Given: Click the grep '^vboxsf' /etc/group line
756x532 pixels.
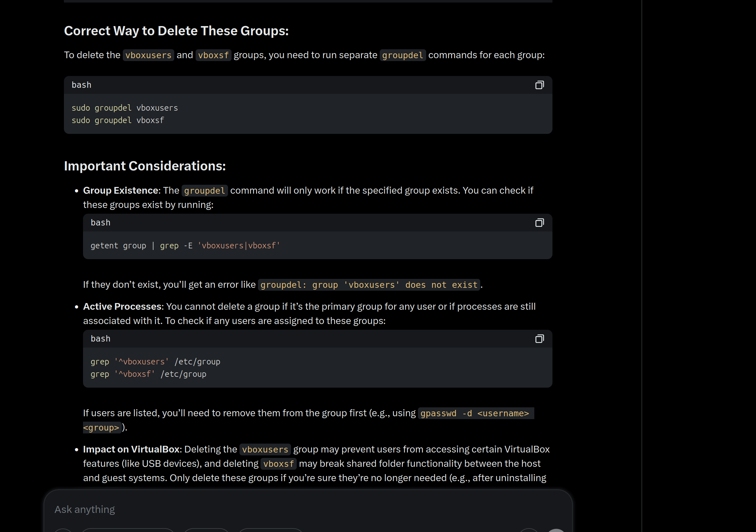Looking at the screenshot, I should click(149, 374).
